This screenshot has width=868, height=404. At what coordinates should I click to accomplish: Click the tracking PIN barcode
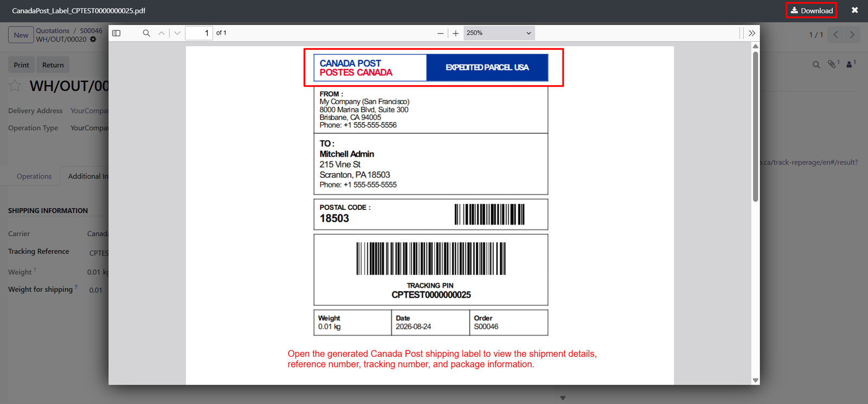431,258
